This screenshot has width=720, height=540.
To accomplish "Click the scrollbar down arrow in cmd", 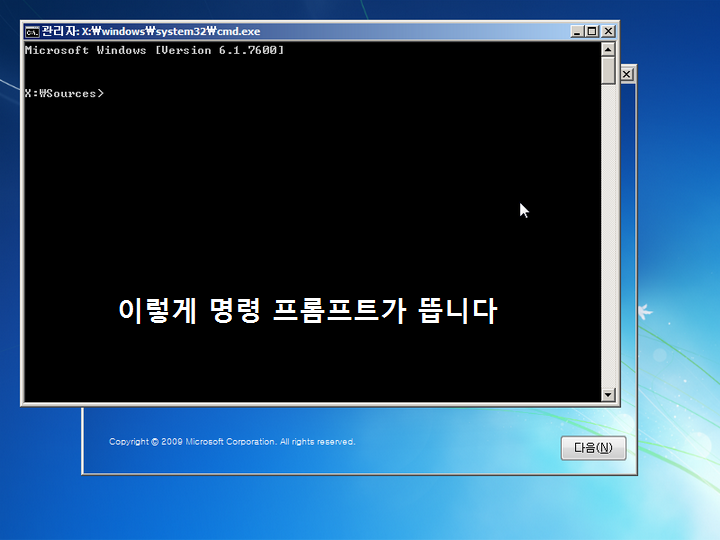I will pos(608,394).
